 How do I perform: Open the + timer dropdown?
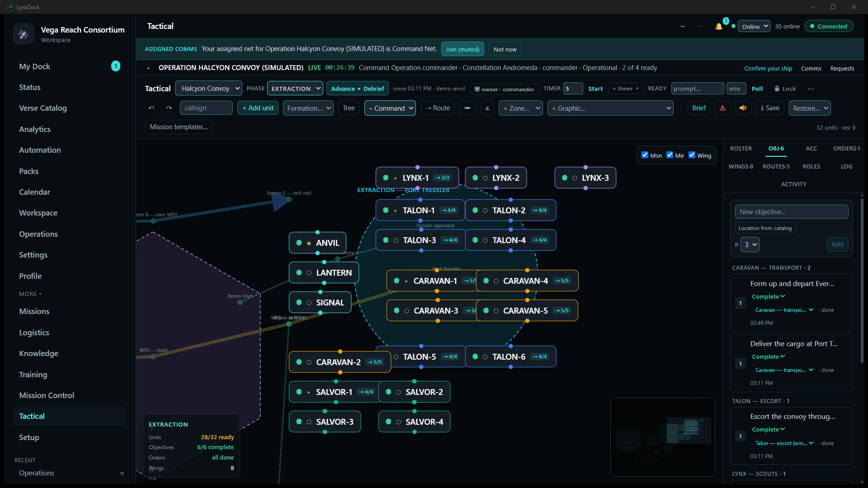pos(626,89)
